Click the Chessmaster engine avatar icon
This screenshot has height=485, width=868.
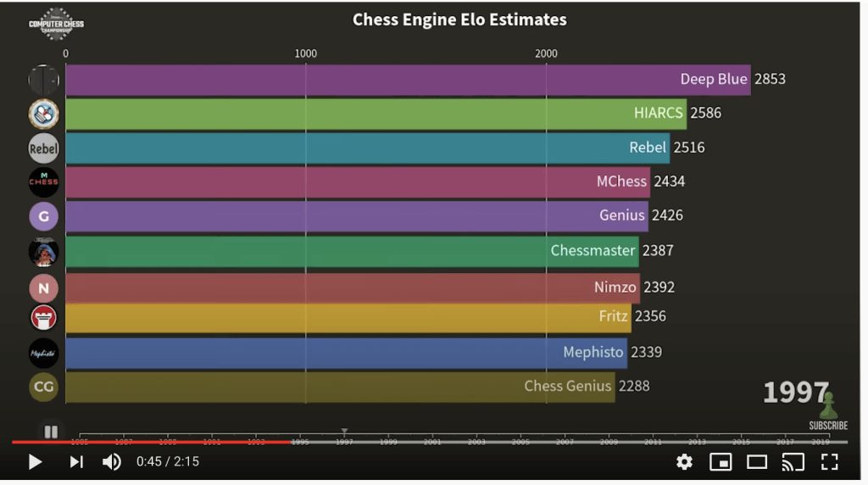point(44,251)
